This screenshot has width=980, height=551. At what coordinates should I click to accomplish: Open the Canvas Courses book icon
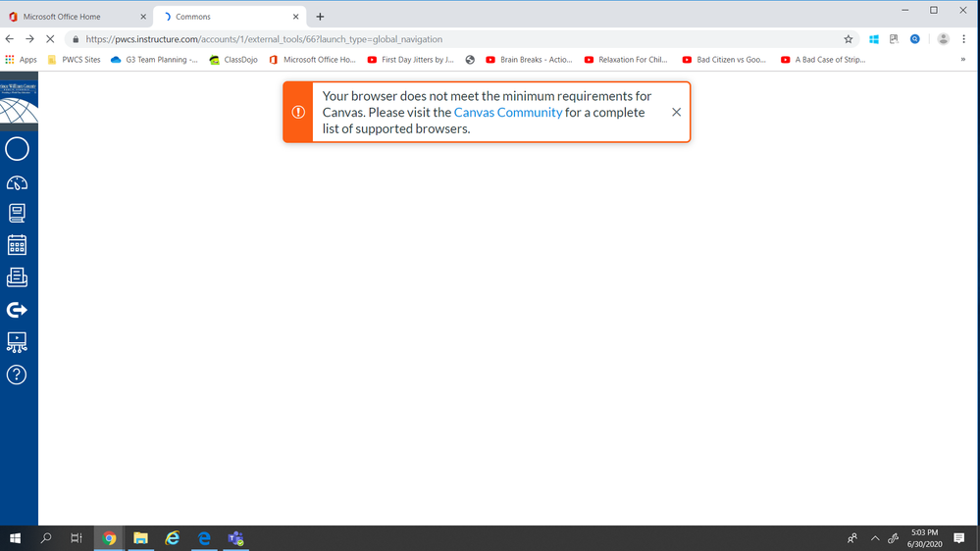tap(17, 213)
